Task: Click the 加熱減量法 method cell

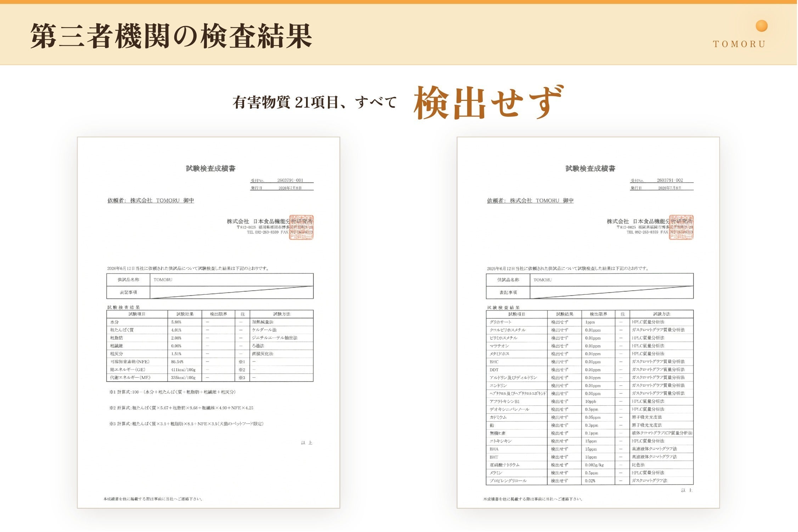Action: [263, 322]
